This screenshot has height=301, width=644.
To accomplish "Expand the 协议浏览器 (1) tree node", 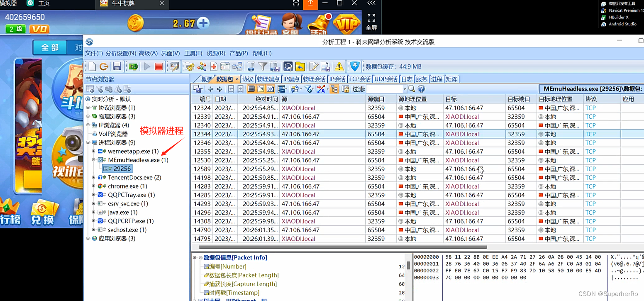I will coord(88,108).
